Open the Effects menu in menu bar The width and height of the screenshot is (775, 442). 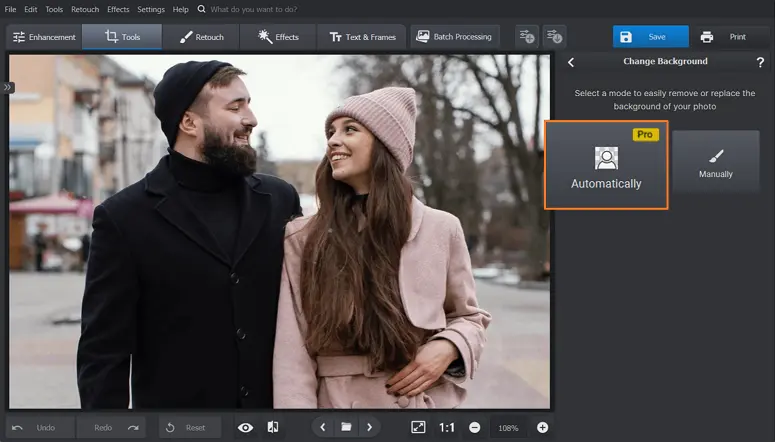point(118,9)
